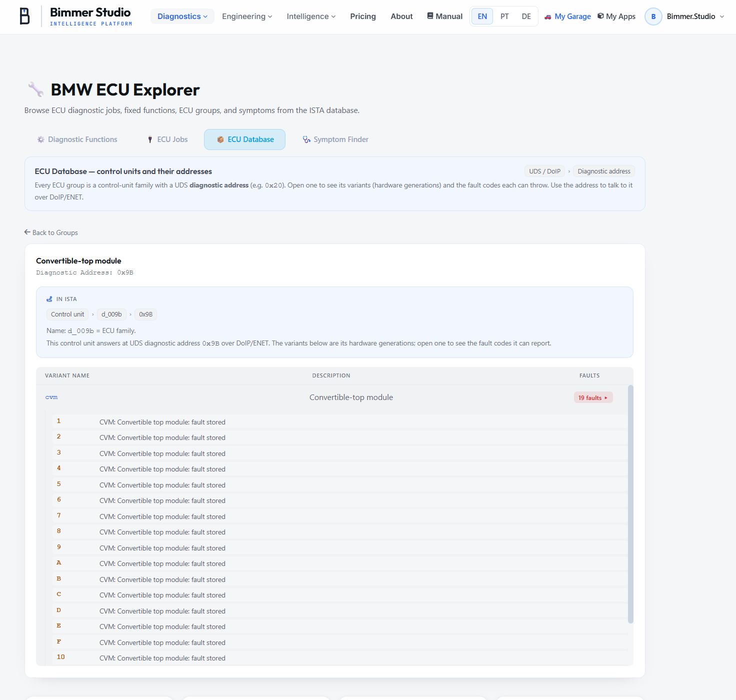This screenshot has height=700, width=736.
Task: Open the Manual page
Action: click(445, 16)
